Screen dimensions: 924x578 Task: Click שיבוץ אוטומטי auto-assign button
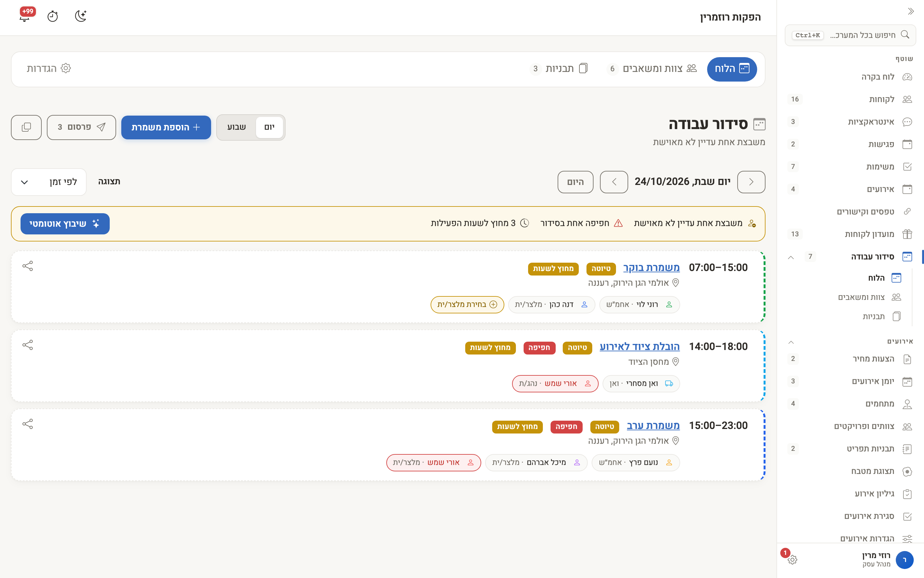[x=65, y=223]
